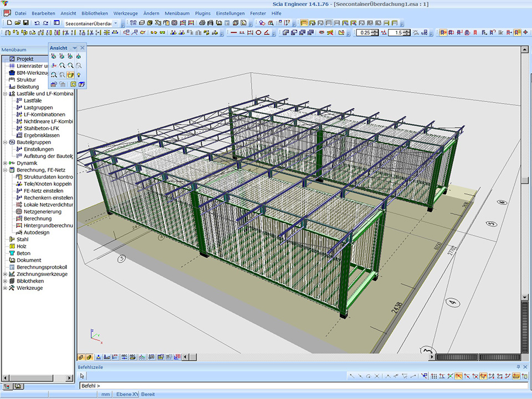
Task: Increase the 0.25 value with stepper
Action: coord(376,31)
